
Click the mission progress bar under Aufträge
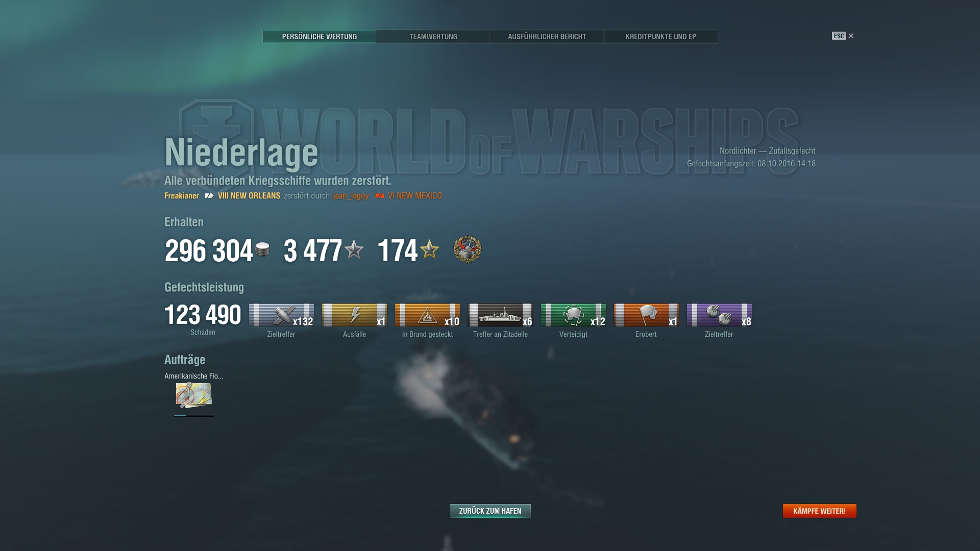(x=194, y=415)
